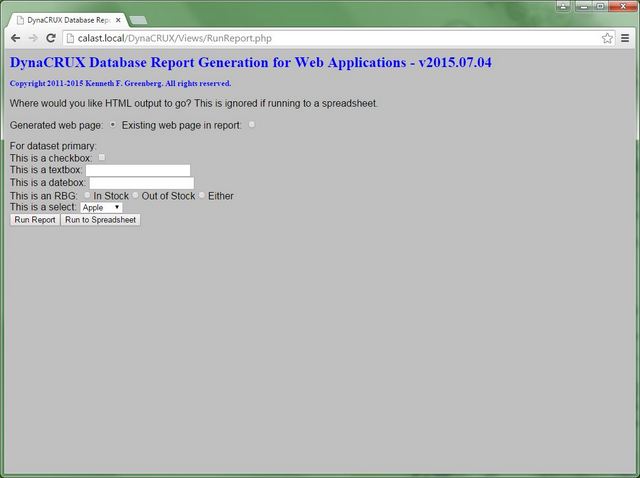
Task: Open the Chrome hamburger menu
Action: click(625, 38)
